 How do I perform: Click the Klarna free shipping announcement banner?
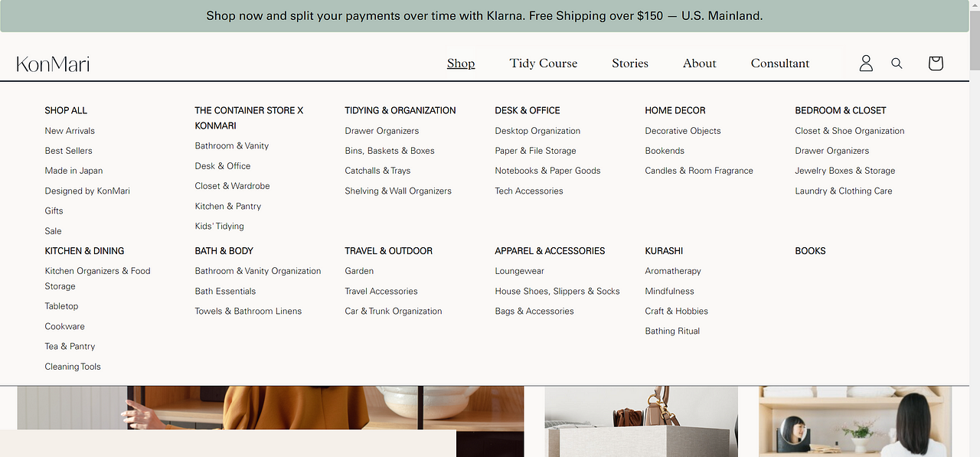click(x=485, y=16)
